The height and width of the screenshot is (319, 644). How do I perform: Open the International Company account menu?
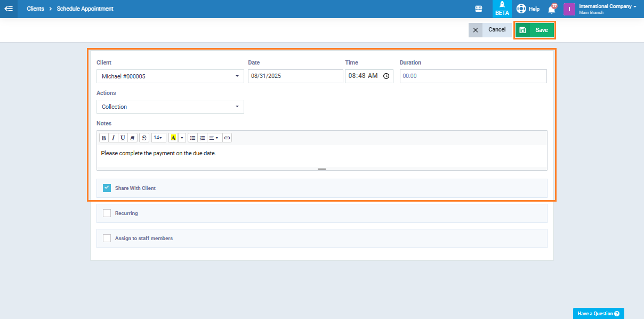(607, 9)
